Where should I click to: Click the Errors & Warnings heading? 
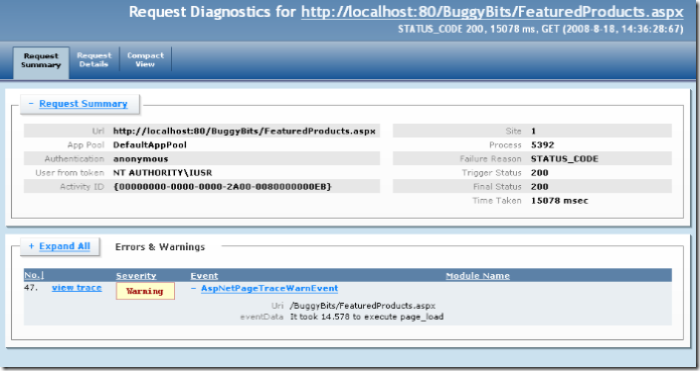[160, 247]
